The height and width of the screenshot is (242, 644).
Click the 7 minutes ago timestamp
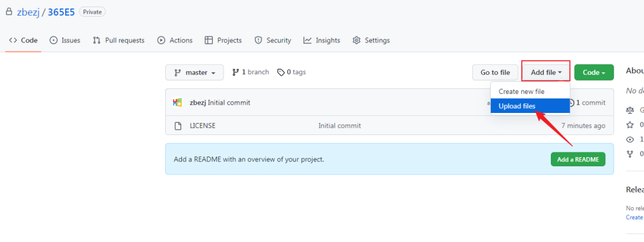click(583, 125)
